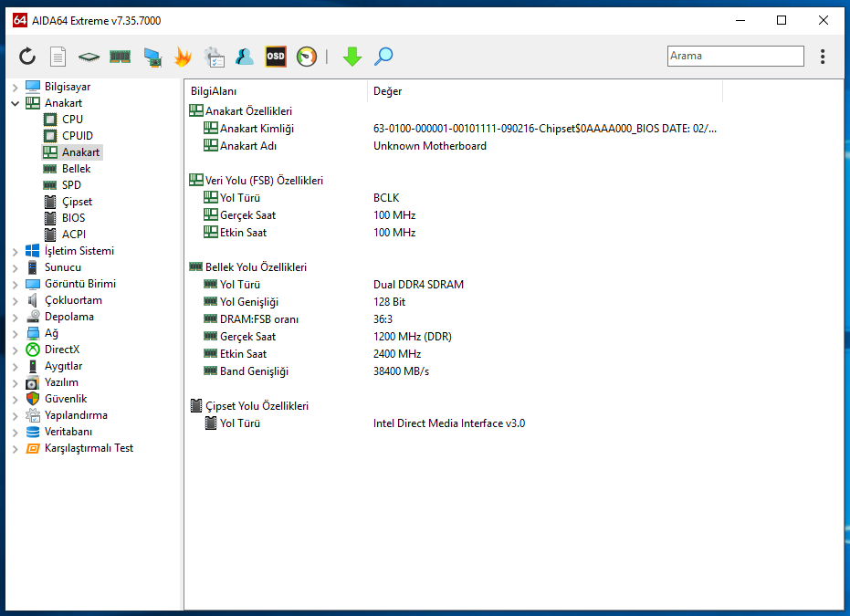Click the CPU chip toolbar icon
The height and width of the screenshot is (616, 850).
88,57
